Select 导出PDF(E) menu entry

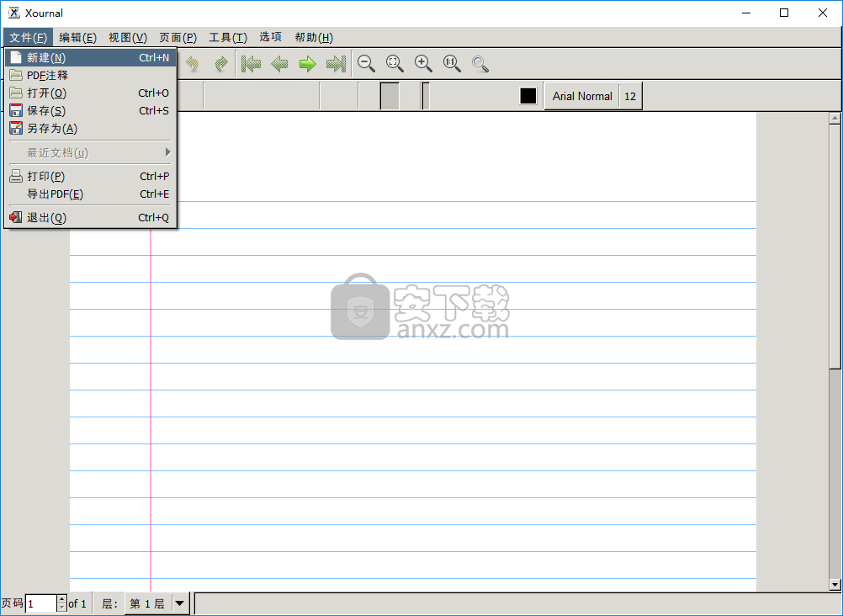(x=90, y=194)
